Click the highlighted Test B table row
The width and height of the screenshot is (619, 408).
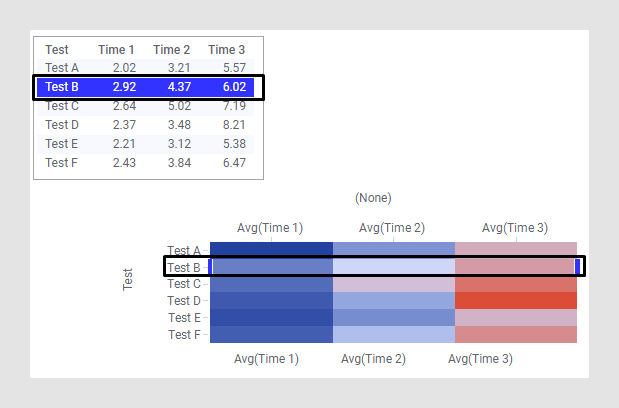[x=148, y=87]
